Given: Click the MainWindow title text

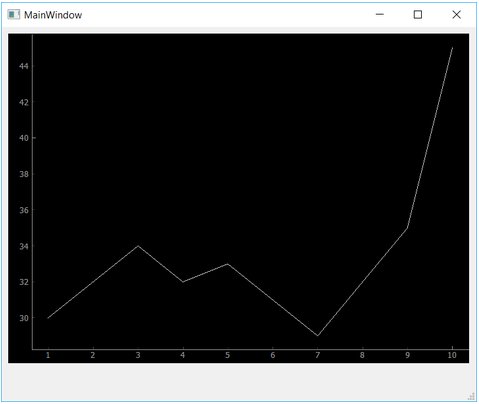Looking at the screenshot, I should (x=53, y=15).
